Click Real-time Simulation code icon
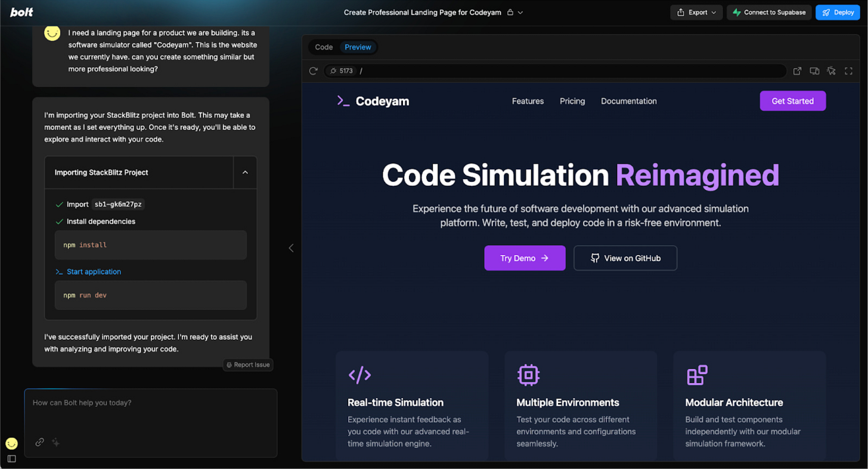Viewport: 868px width, 469px height. [x=359, y=375]
